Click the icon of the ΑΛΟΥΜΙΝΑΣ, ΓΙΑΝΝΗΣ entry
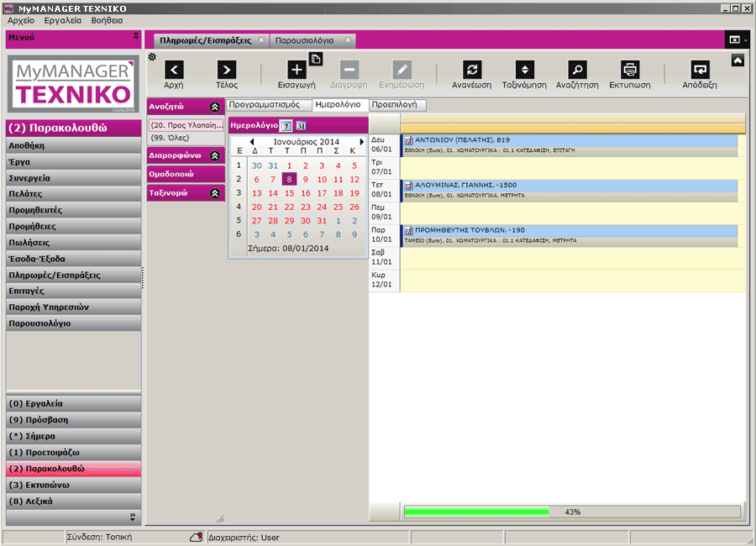Viewport: 756px width, 546px height. click(x=409, y=186)
